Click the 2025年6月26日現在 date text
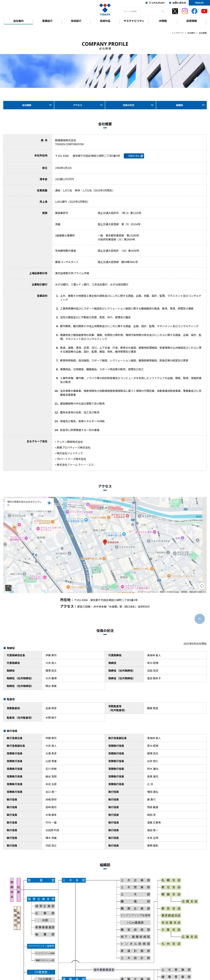 195,644
